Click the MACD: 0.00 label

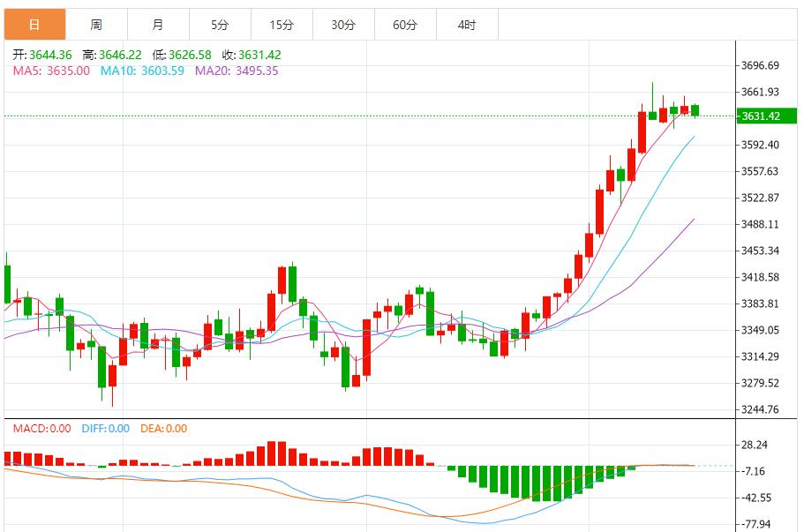click(41, 429)
